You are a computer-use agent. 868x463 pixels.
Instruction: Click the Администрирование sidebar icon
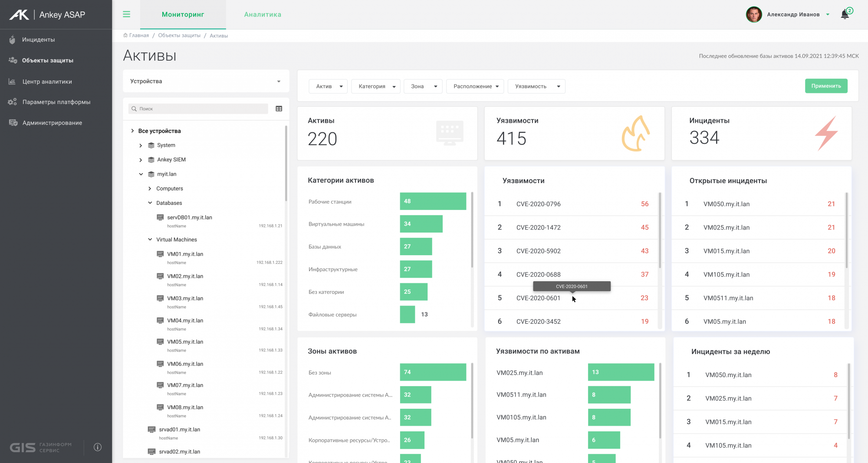point(13,123)
